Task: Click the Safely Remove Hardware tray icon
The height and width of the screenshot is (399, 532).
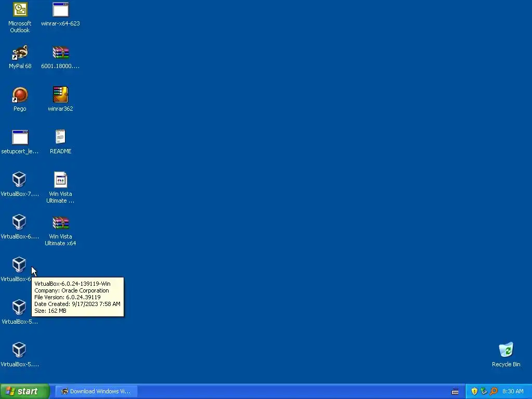Action: point(484,391)
